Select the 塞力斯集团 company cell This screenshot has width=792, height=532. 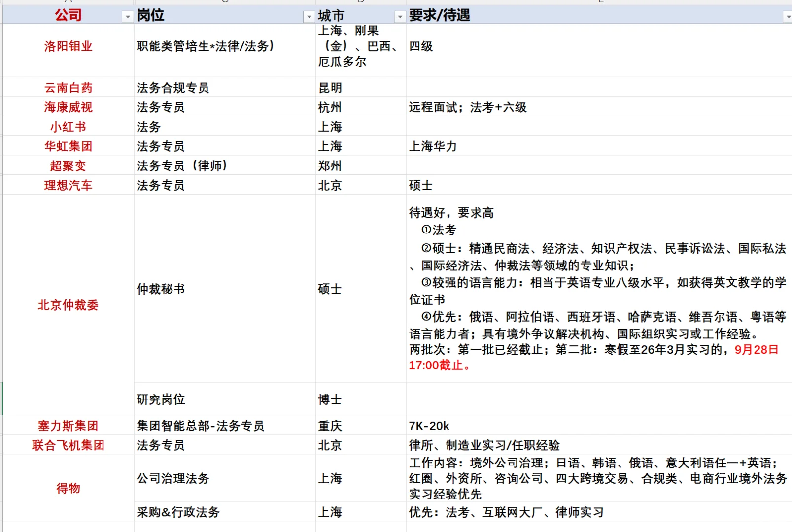[x=68, y=425]
